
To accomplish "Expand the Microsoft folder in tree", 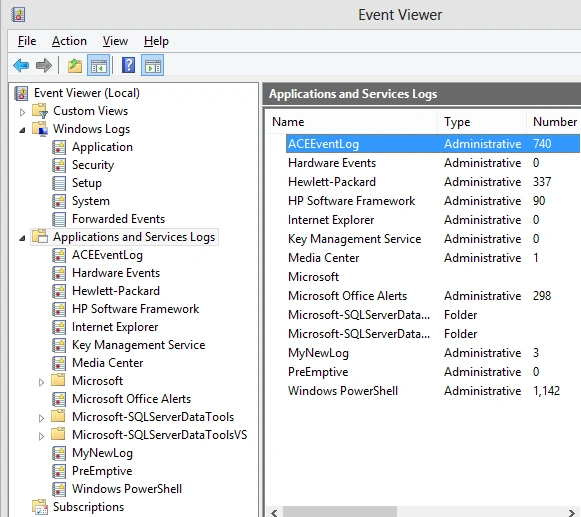I will click(x=42, y=382).
